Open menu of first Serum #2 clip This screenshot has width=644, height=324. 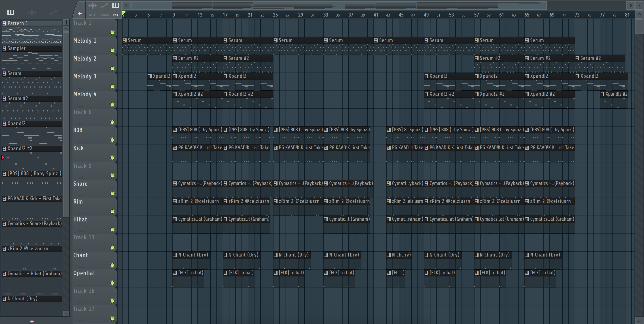pyautogui.click(x=175, y=58)
